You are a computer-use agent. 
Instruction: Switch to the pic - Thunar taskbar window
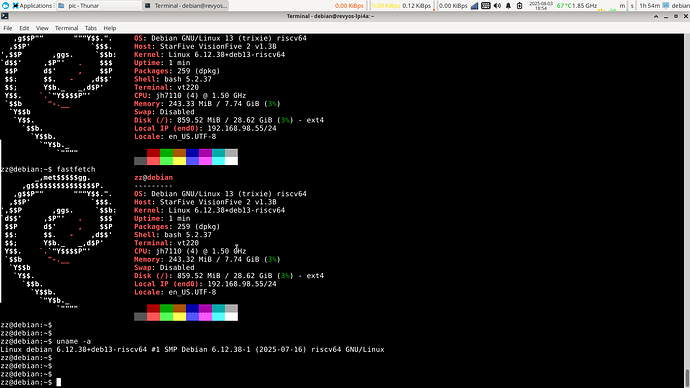(99, 6)
